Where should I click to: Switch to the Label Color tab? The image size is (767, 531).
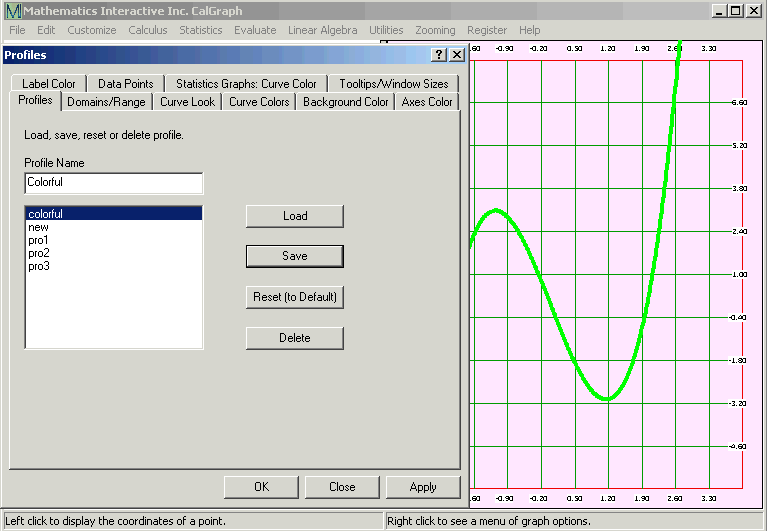[48, 84]
